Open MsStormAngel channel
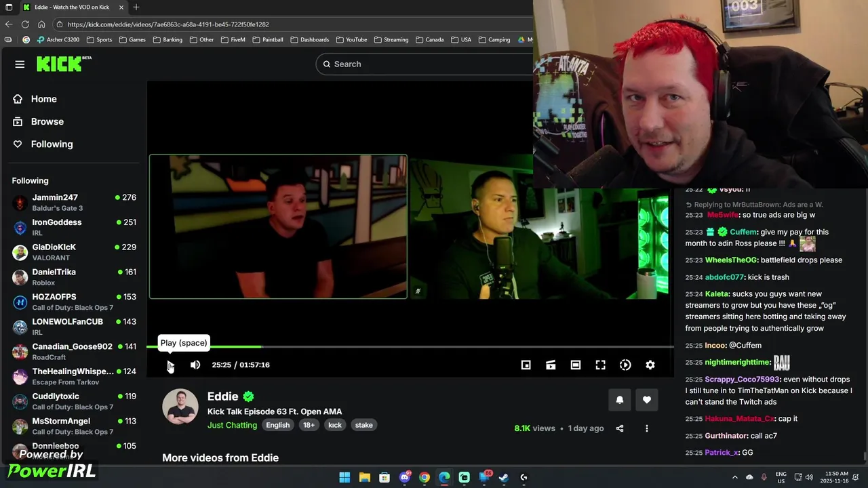 point(74,426)
